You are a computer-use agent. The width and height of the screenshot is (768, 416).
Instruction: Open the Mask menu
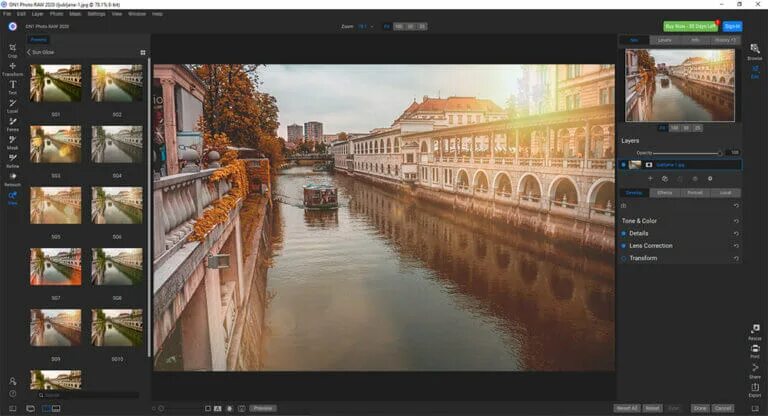click(75, 14)
